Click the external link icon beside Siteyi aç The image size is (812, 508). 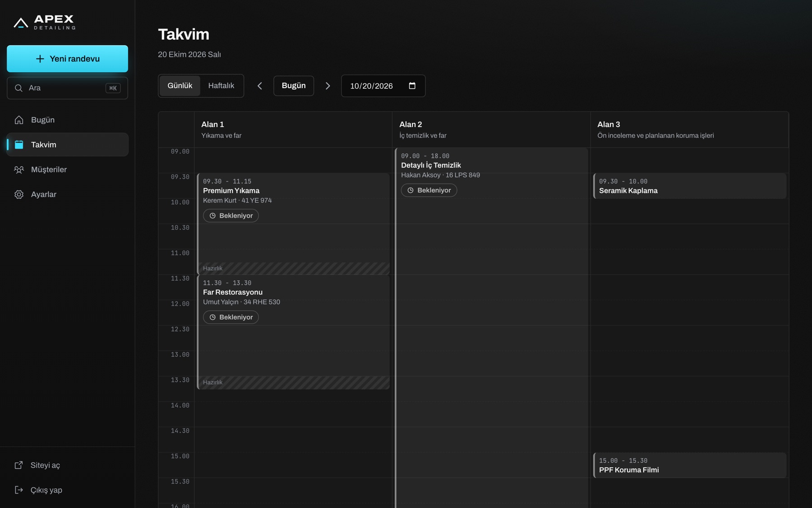pos(18,465)
